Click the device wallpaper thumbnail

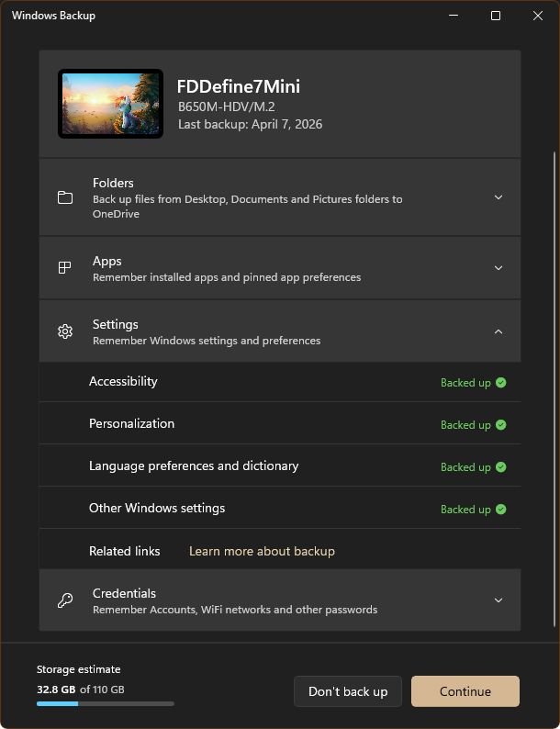110,104
